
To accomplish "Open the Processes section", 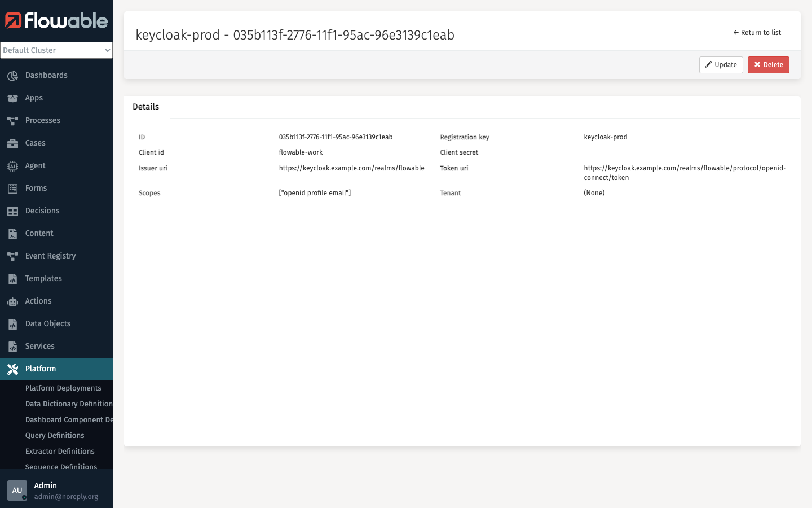I will [x=42, y=120].
